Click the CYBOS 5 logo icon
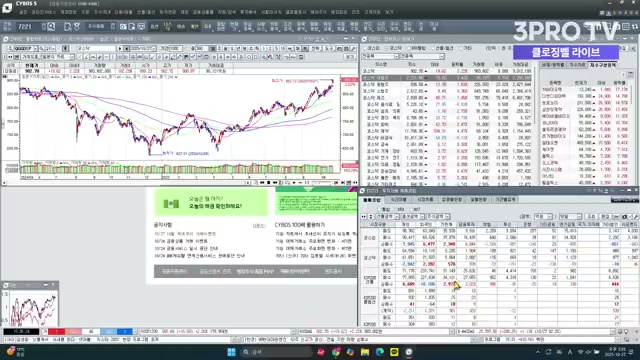 point(7,8)
